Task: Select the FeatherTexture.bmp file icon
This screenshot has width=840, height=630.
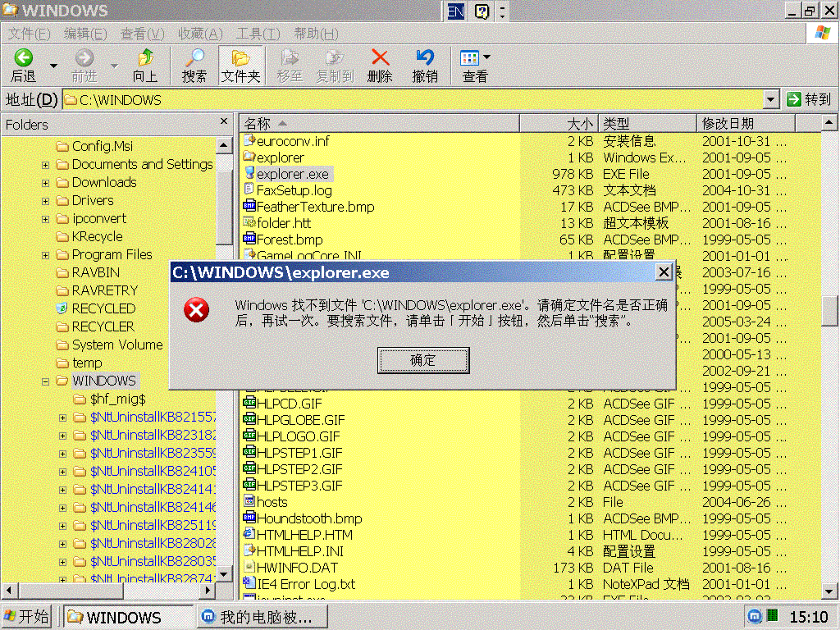Action: (x=249, y=206)
